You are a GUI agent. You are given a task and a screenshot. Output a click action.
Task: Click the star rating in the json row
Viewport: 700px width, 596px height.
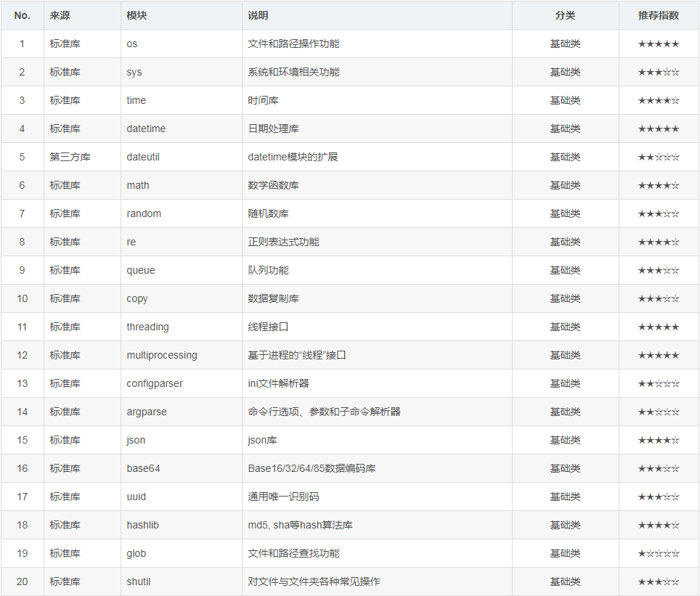(x=659, y=440)
